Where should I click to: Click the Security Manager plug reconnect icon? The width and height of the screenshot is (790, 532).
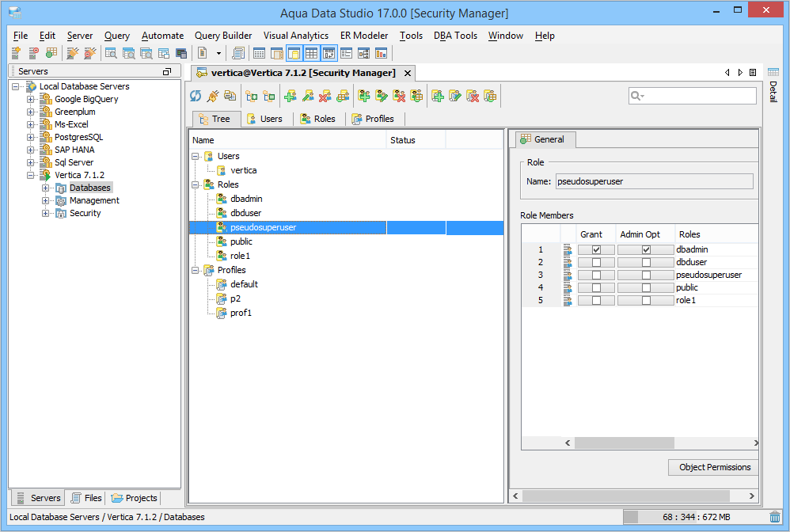(213, 96)
